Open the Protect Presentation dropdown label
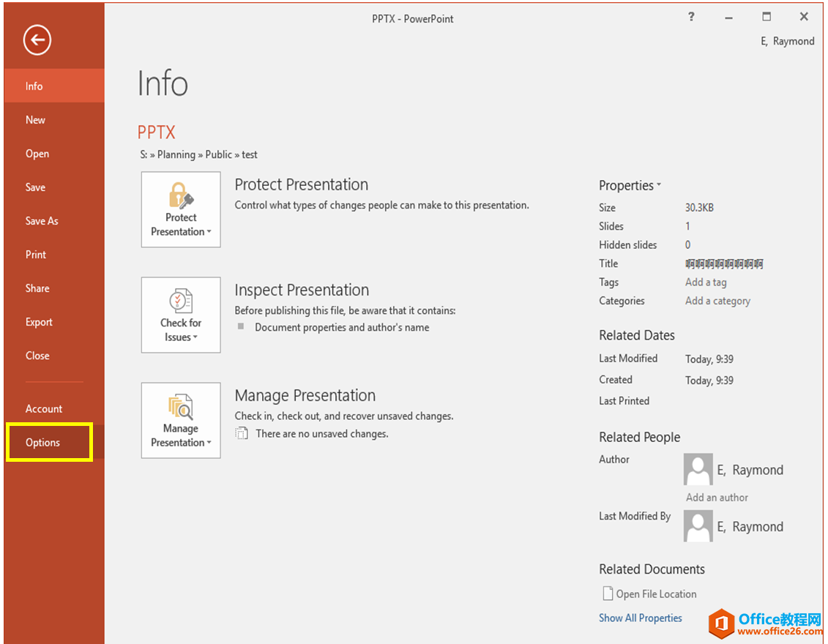The width and height of the screenshot is (828, 644). click(x=181, y=225)
